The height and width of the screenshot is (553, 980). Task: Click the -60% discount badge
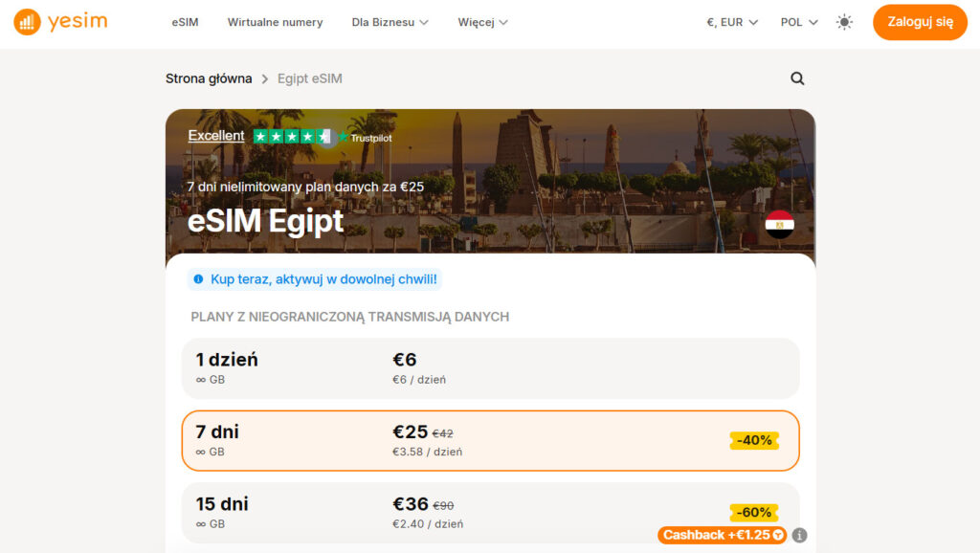pos(754,513)
